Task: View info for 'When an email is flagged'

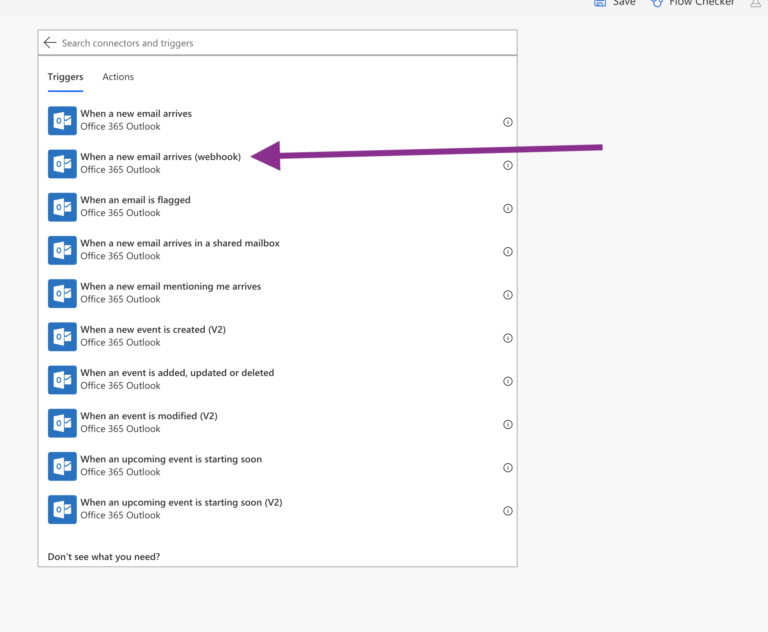Action: pos(508,208)
